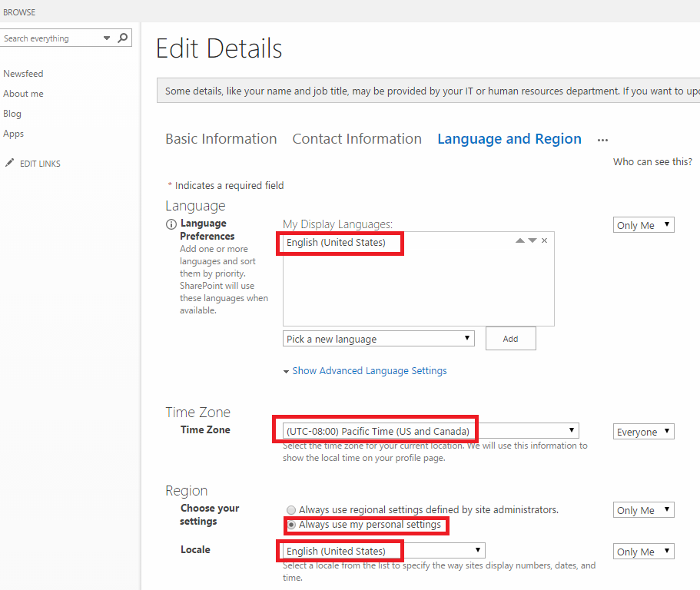700x590 pixels.
Task: Open the About me page
Action: [23, 94]
